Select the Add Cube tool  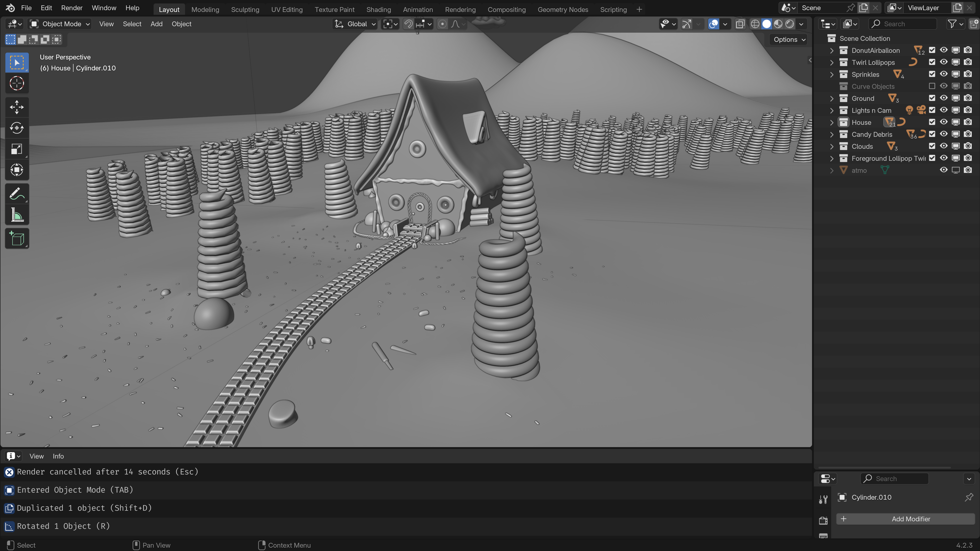17,239
